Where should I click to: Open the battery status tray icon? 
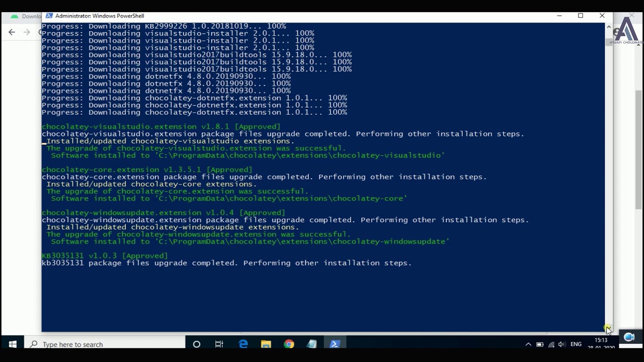point(540,344)
